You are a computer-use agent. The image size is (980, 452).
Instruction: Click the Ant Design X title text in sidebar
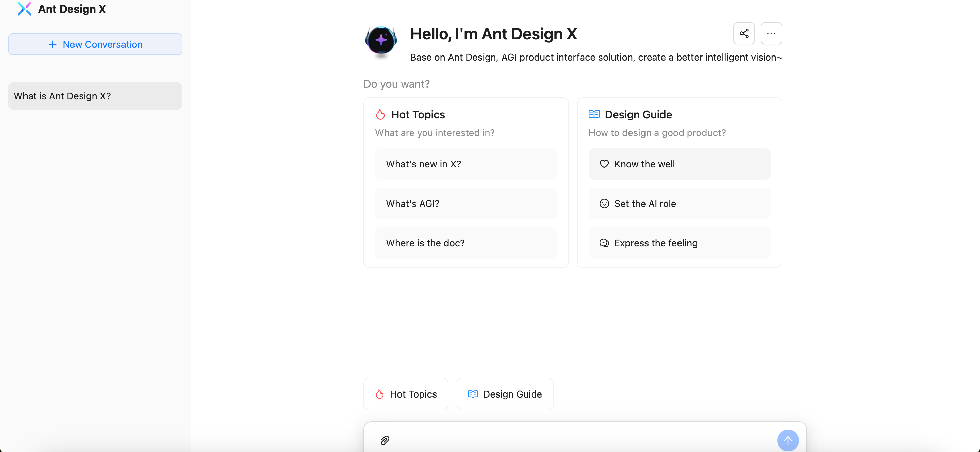(x=72, y=9)
